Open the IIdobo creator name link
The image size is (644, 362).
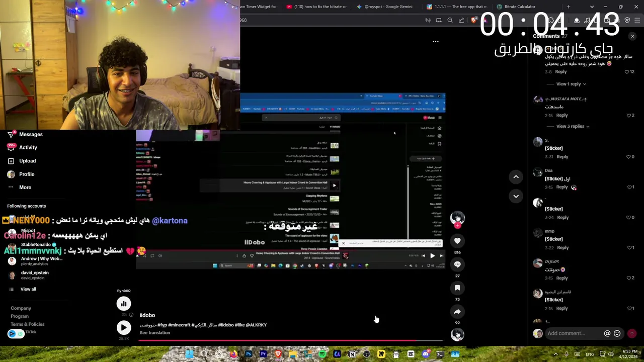pyautogui.click(x=147, y=315)
